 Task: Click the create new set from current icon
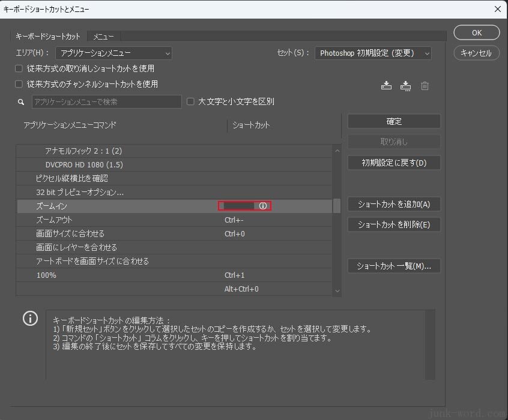tap(406, 86)
